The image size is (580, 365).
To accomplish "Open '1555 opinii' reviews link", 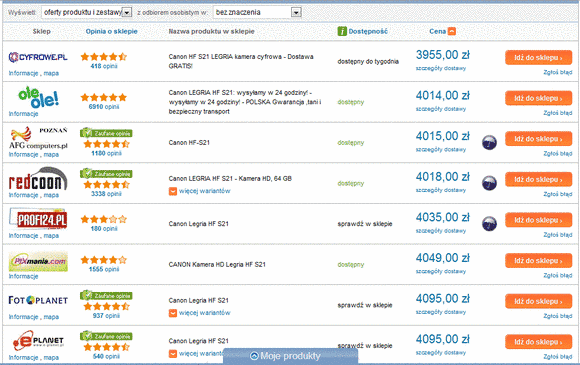I will 104,270.
